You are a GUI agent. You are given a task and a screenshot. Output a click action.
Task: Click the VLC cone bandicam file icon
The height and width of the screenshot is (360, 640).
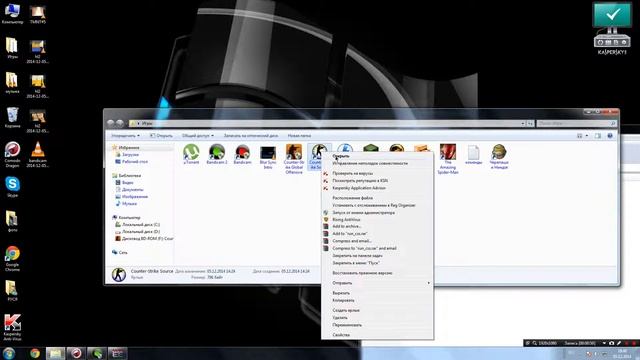(x=38, y=155)
